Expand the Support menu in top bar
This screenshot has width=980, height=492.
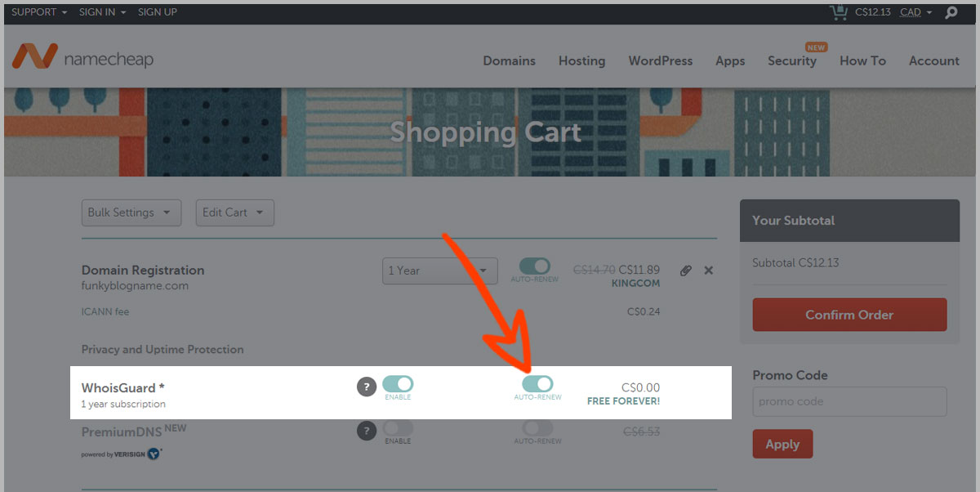39,12
